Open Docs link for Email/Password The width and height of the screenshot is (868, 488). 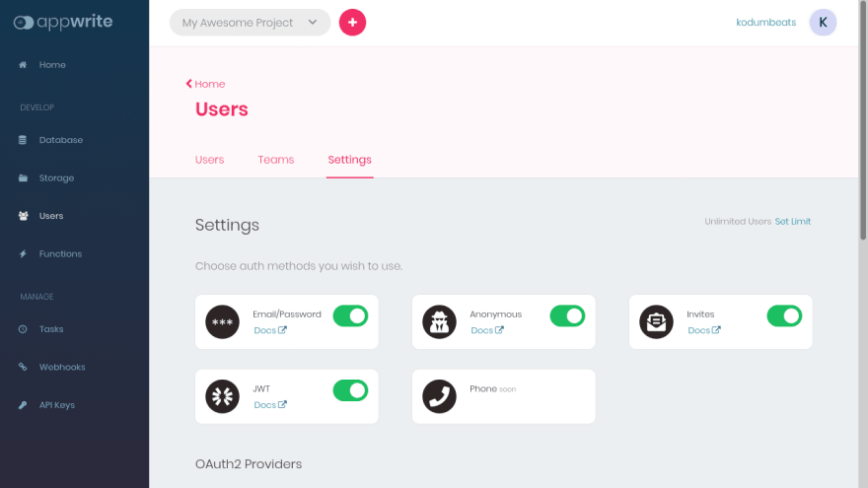click(x=264, y=330)
